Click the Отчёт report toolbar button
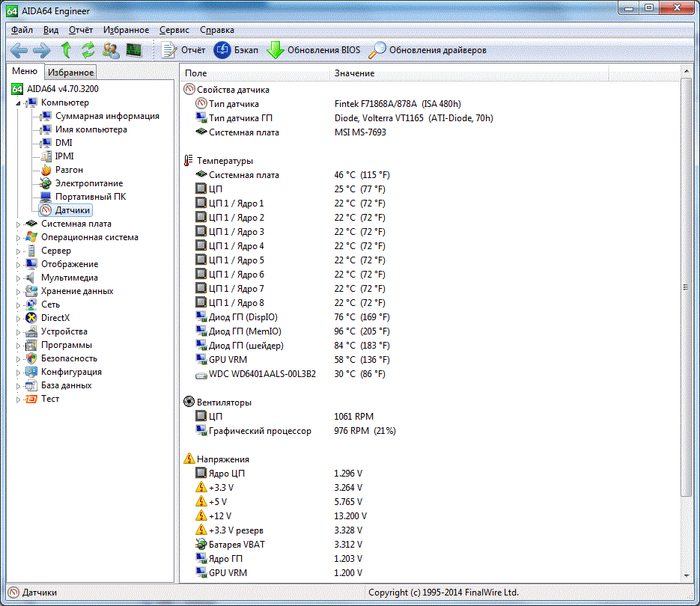 click(183, 50)
